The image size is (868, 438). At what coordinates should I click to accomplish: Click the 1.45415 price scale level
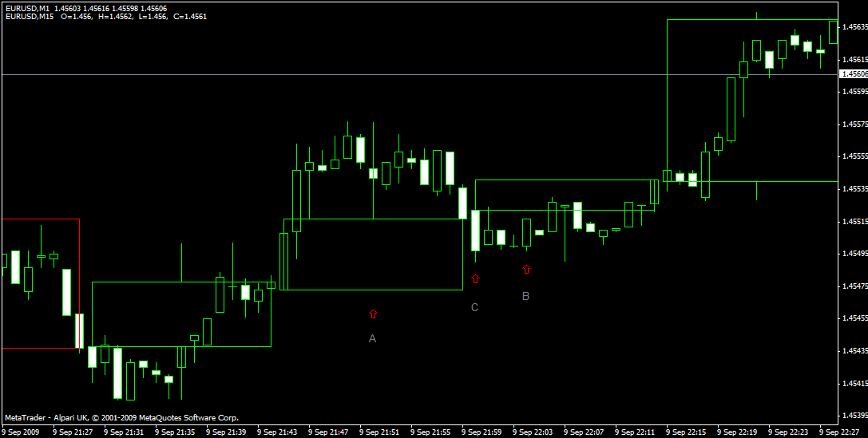[x=854, y=383]
